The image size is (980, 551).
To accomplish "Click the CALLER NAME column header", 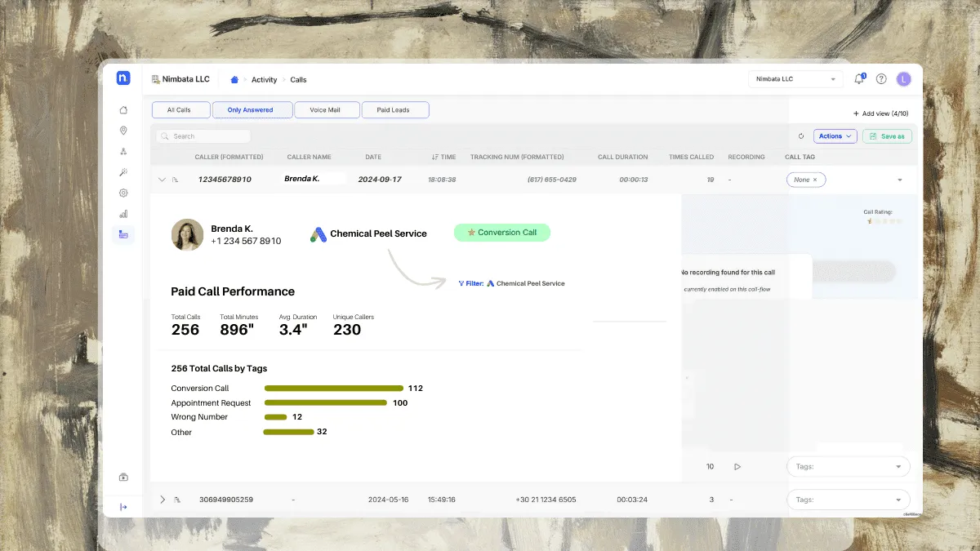I will click(310, 157).
